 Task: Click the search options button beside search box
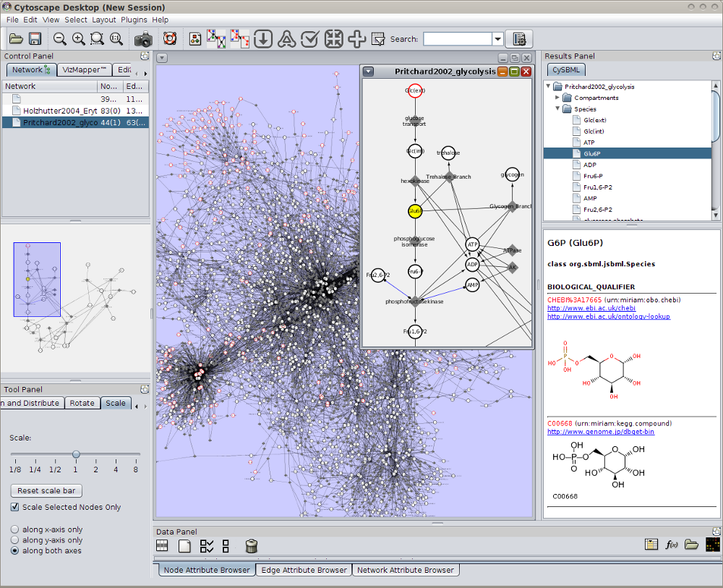tap(519, 39)
